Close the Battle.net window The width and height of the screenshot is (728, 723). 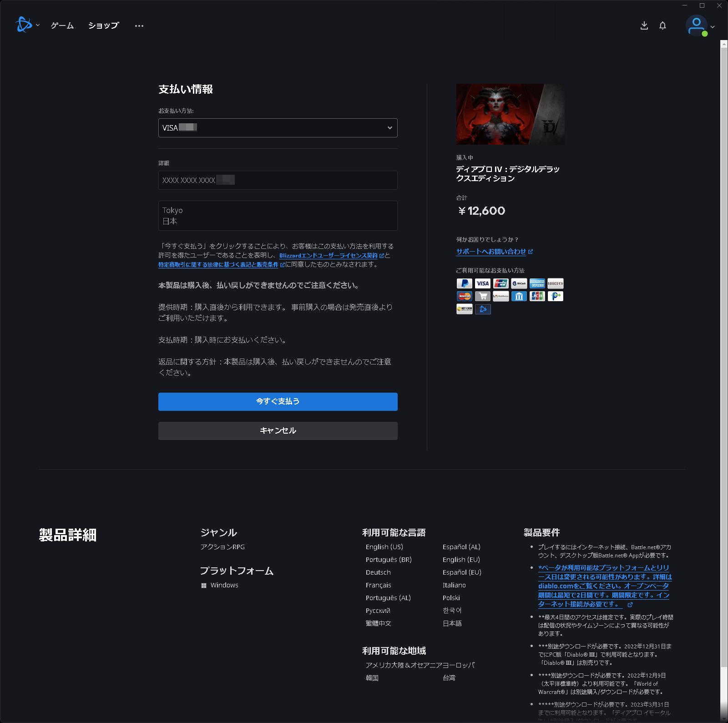pyautogui.click(x=719, y=5)
